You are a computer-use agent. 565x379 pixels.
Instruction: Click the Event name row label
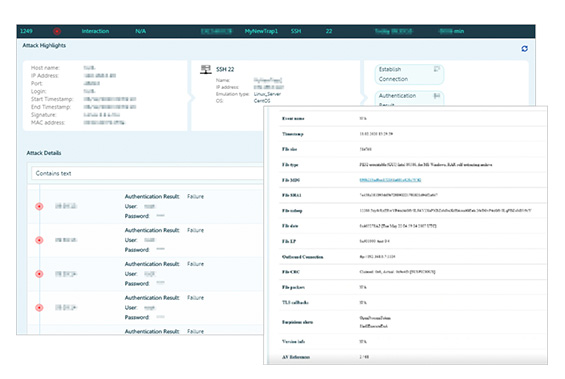293,119
